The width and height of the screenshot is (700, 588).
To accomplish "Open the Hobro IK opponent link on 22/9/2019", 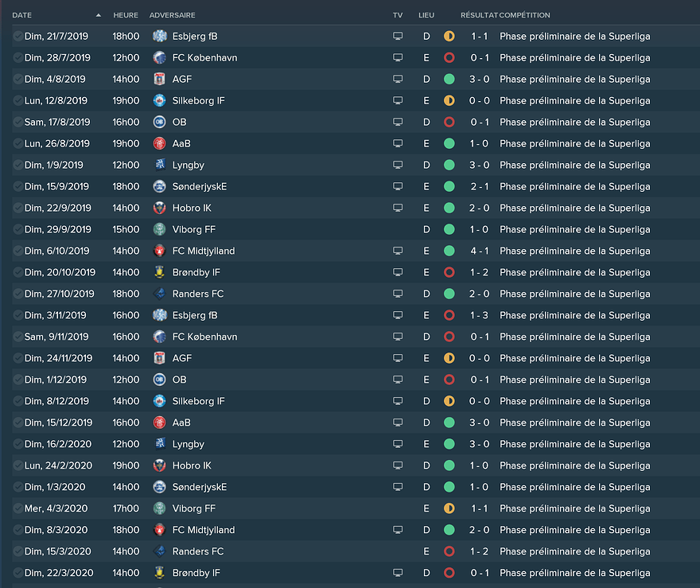I will [x=192, y=208].
